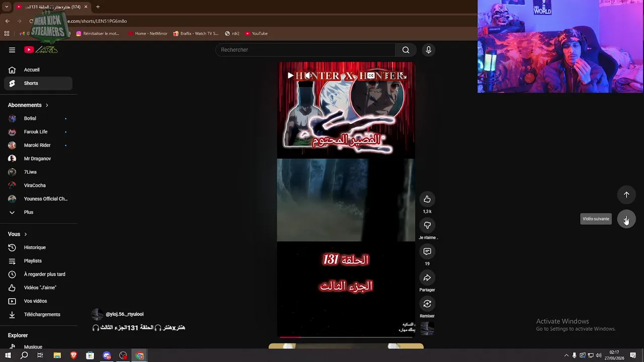The height and width of the screenshot is (362, 644).
Task: Click the YouTube logo in the header
Action: (41, 50)
